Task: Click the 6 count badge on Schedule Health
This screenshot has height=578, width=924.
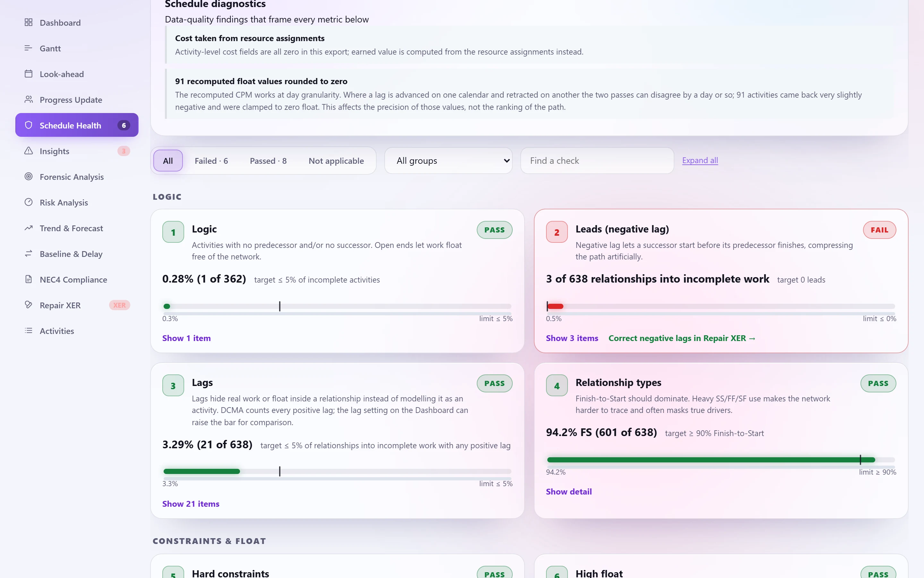Action: coord(124,125)
